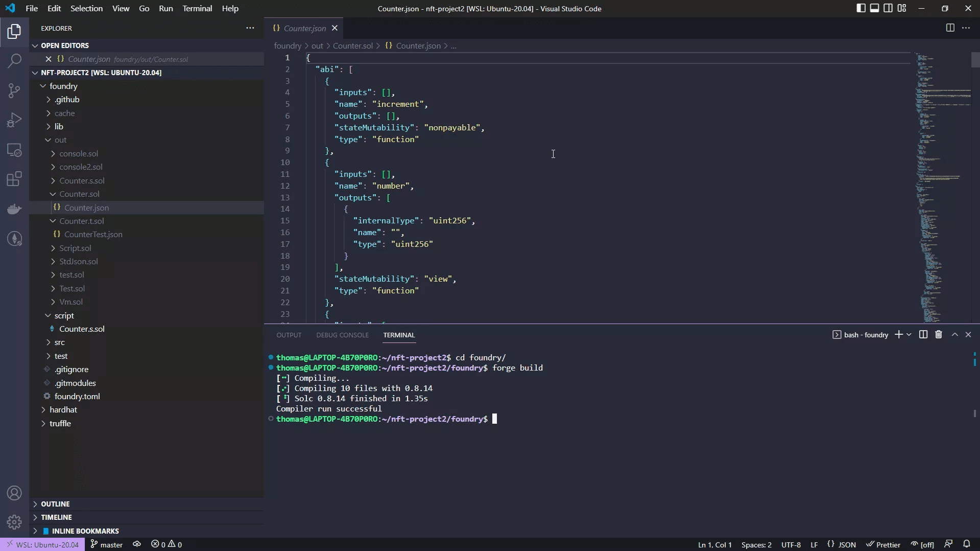
Task: Add a new terminal with plus icon
Action: tap(899, 335)
